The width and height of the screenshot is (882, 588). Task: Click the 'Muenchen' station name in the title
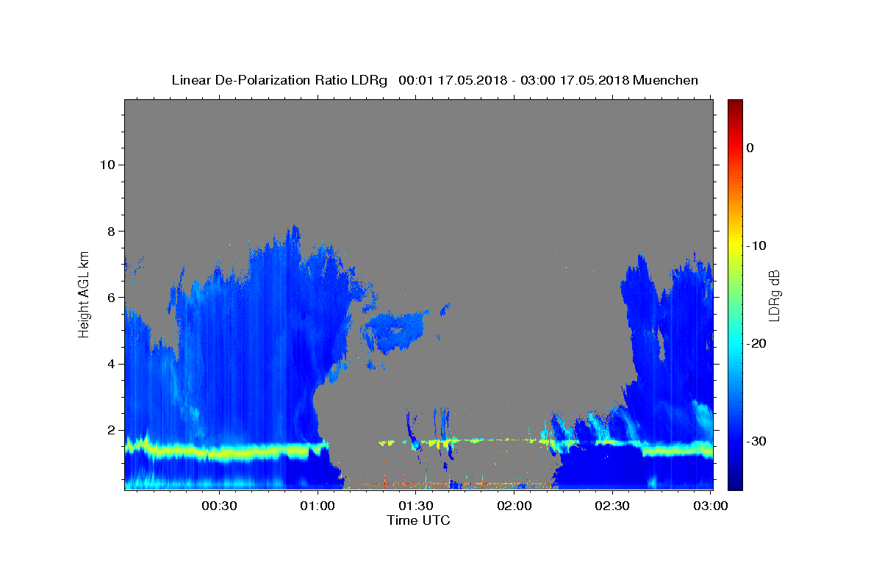pyautogui.click(x=666, y=80)
